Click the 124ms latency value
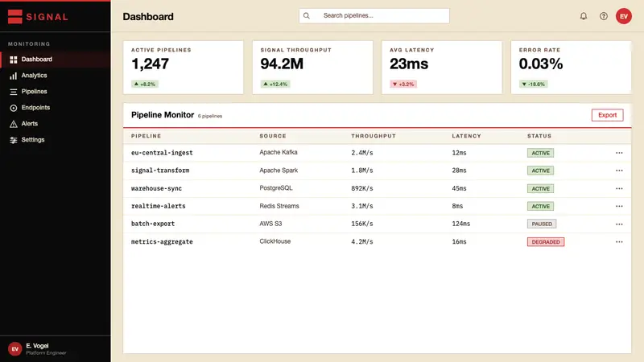Screen dimensions: 644x362 [460, 224]
